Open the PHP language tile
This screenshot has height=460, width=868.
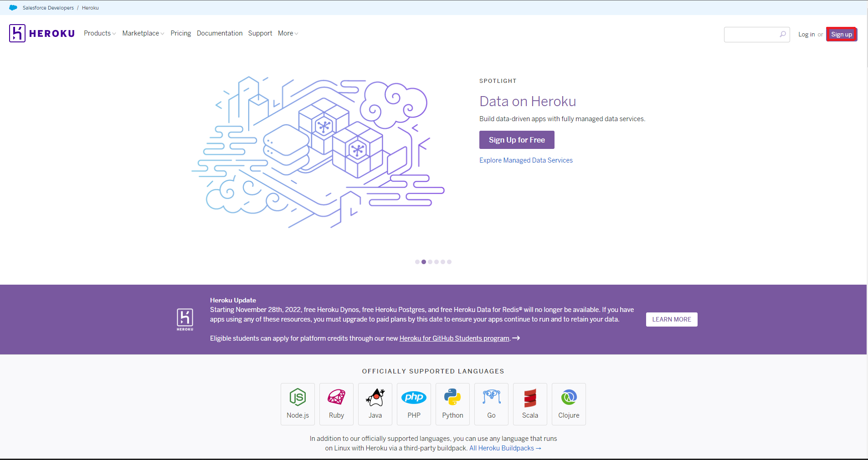tap(414, 404)
